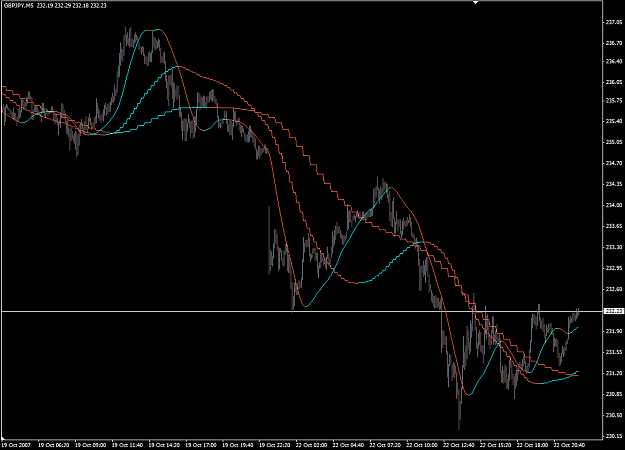The width and height of the screenshot is (625, 450).
Task: Click time axis label 22 Oct 04:40
Action: pos(348,445)
